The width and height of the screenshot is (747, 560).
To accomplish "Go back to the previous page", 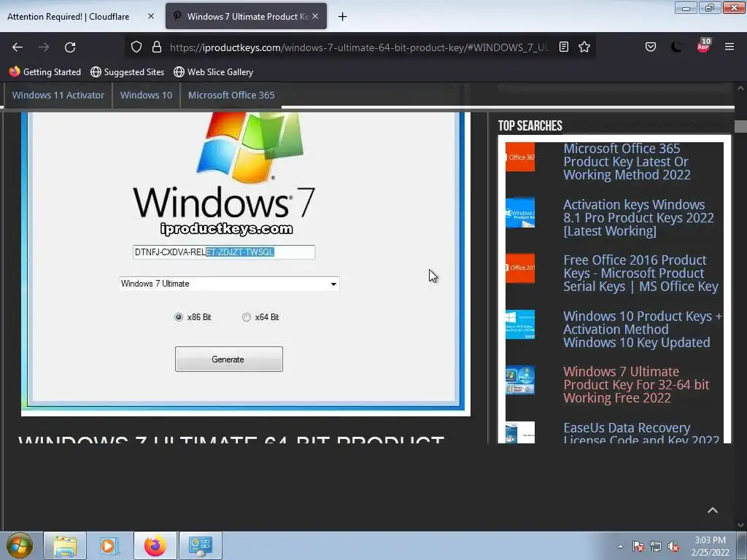I will 18,47.
